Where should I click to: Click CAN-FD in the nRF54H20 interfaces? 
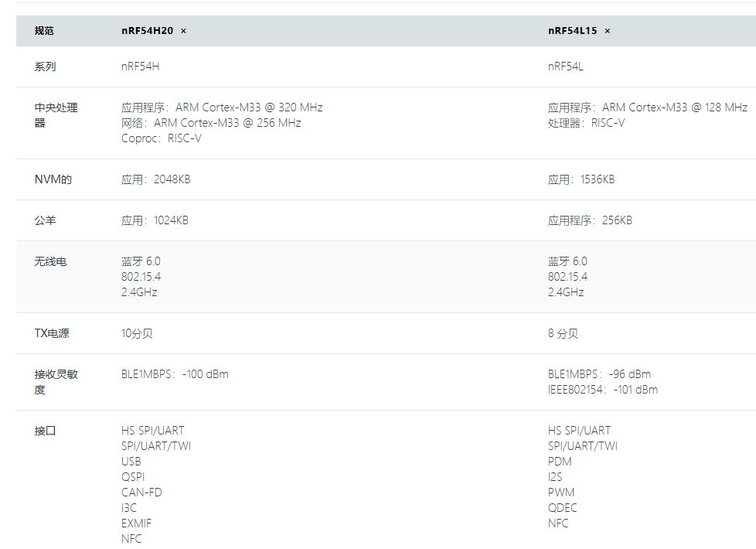pyautogui.click(x=141, y=493)
